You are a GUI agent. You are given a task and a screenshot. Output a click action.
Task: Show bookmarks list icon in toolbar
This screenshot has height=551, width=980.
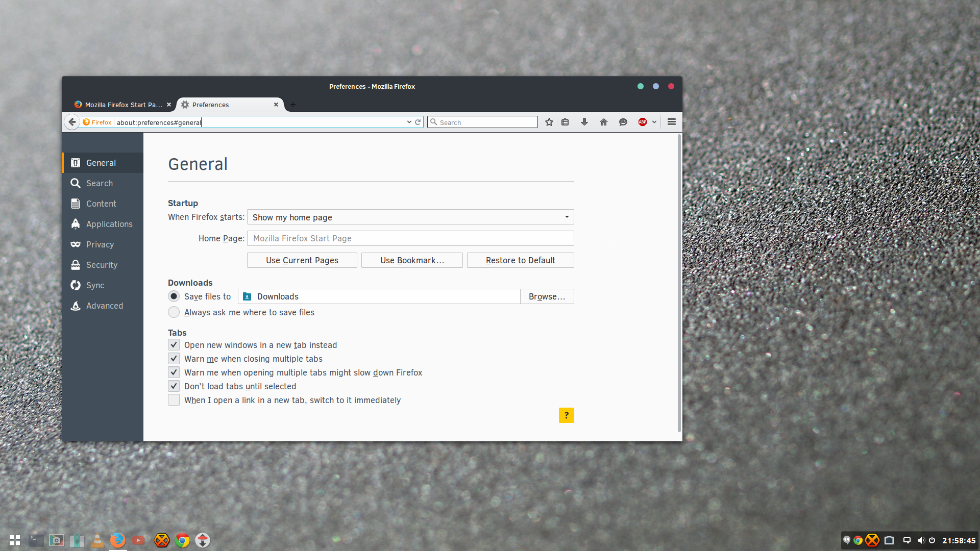(565, 122)
